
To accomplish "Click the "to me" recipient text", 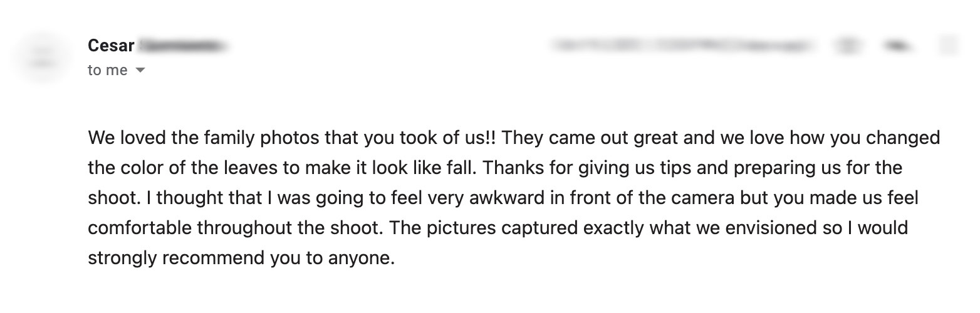I will pos(107,71).
